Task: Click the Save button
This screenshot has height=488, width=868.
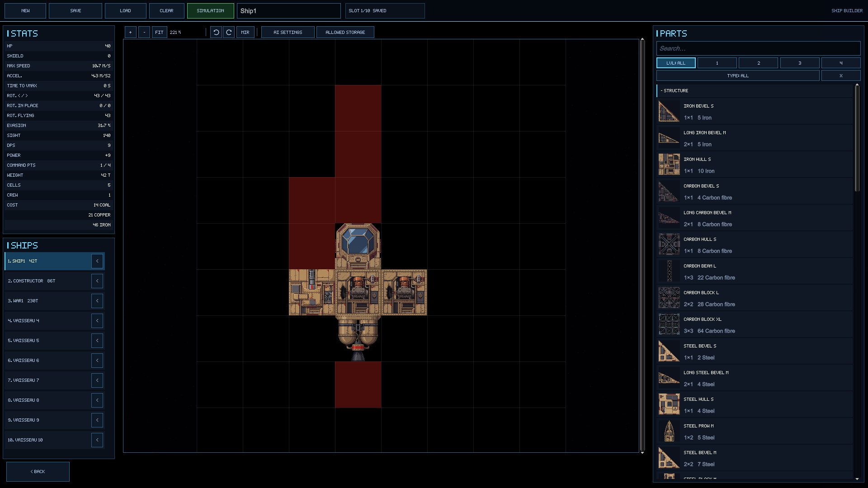Action: [x=75, y=11]
